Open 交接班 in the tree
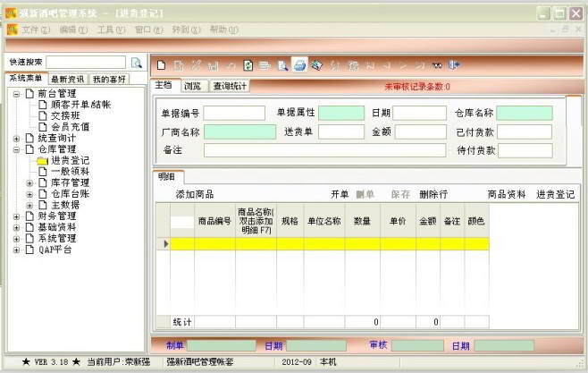This screenshot has height=373, width=588. (65, 116)
